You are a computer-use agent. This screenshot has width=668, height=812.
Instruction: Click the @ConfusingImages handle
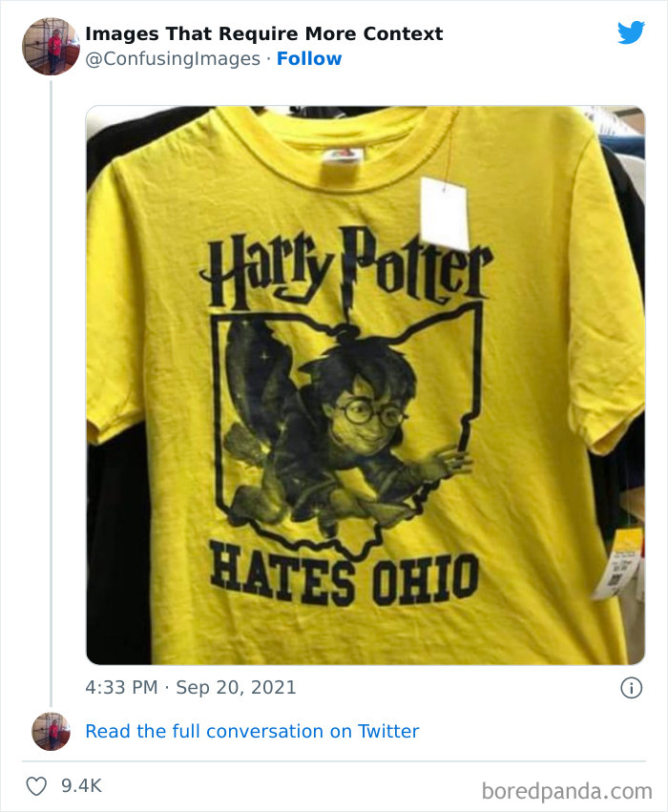coord(173,59)
